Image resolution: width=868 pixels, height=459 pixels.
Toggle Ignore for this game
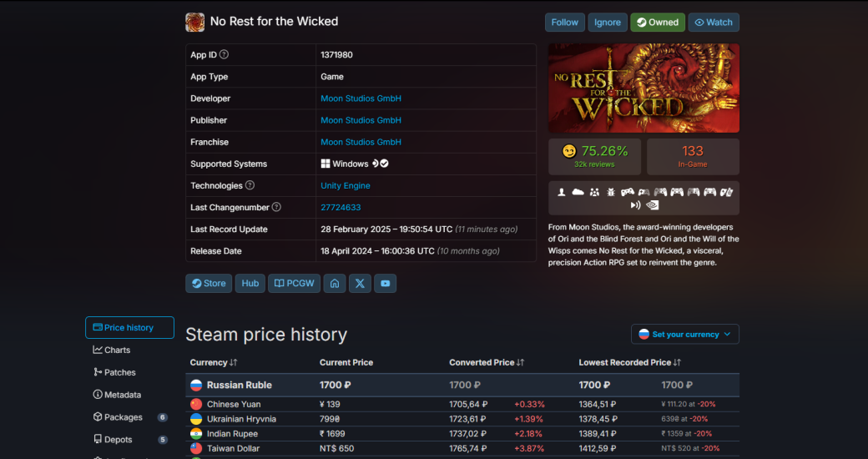608,23
